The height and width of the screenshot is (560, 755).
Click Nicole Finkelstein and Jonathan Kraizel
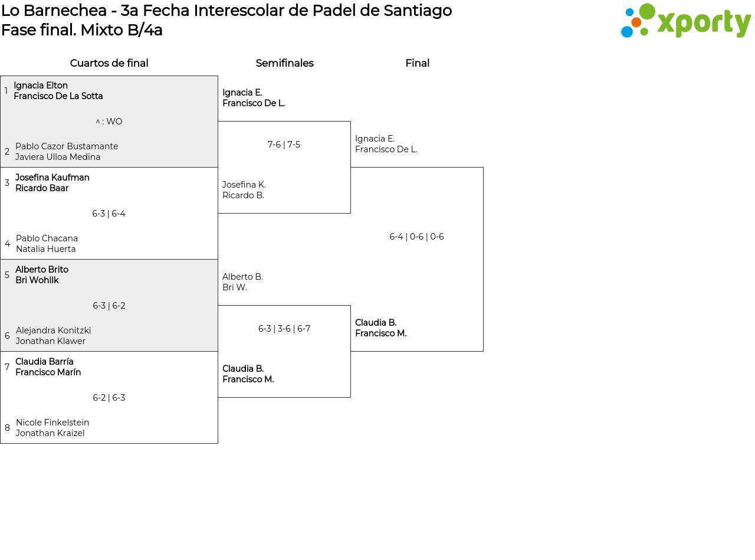pyautogui.click(x=52, y=428)
